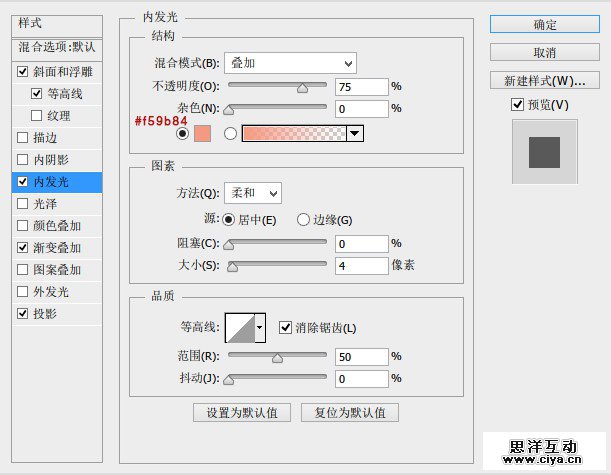
Task: Enable the 图案叠加 checkbox
Action: [23, 269]
